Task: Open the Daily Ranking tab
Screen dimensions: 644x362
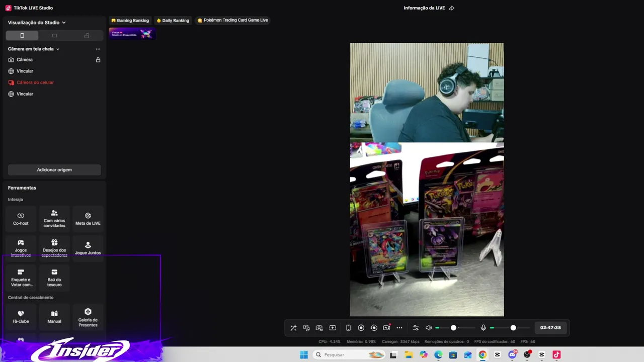Action: pyautogui.click(x=173, y=21)
